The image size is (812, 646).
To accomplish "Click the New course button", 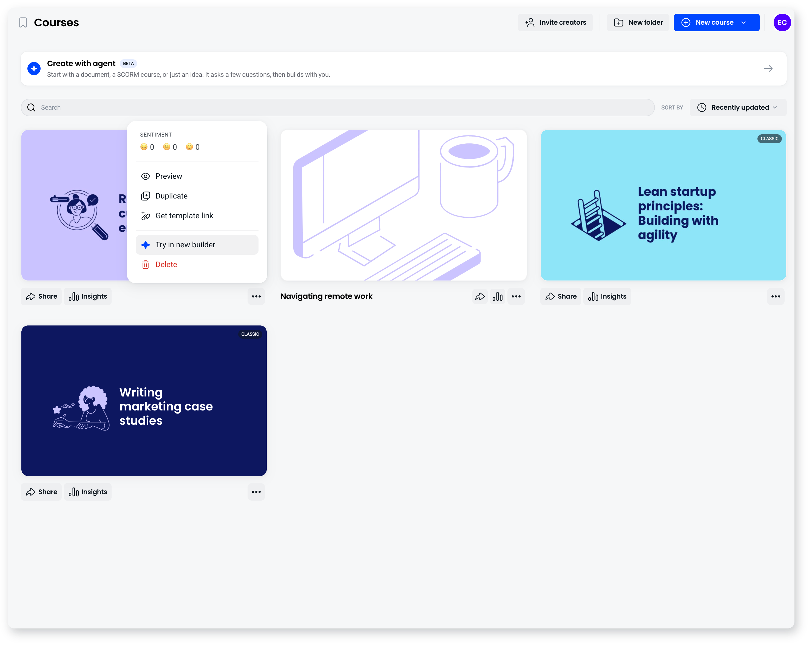I will pyautogui.click(x=716, y=22).
